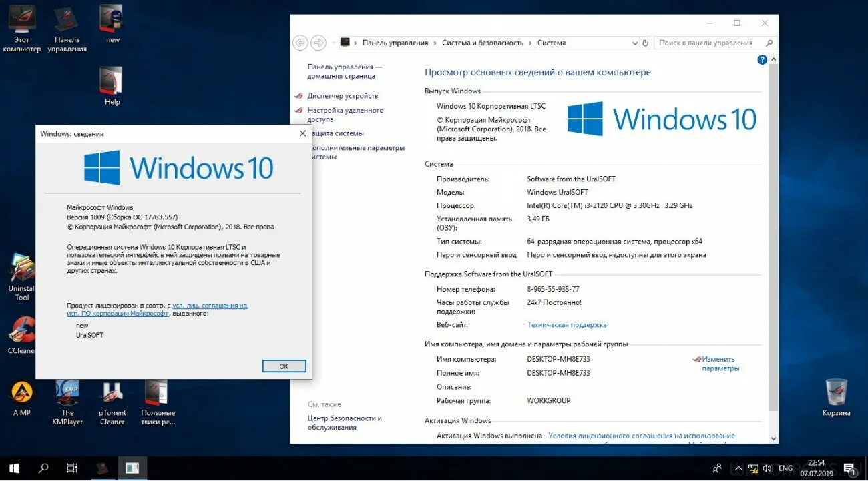
Task: Click version text Версия 1809 in dialog
Action: coord(122,217)
